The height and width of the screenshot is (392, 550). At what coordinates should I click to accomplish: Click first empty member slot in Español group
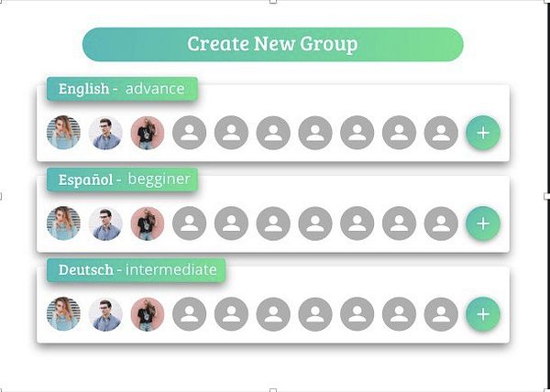coord(190,223)
